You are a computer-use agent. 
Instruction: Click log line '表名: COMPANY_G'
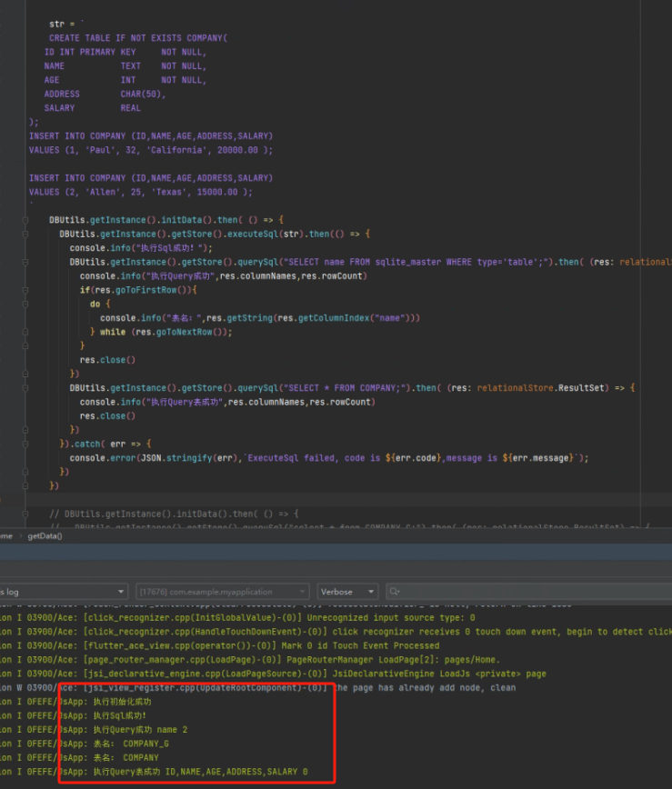tap(85, 744)
